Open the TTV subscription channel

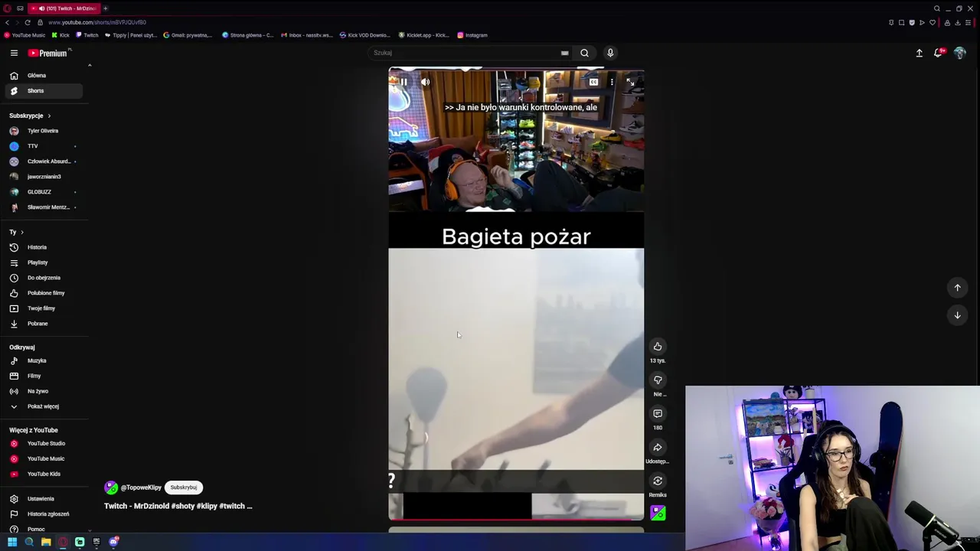pos(44,146)
